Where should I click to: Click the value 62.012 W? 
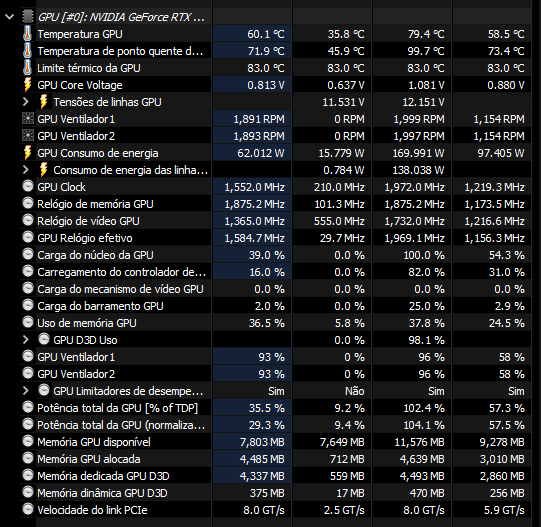[261, 153]
